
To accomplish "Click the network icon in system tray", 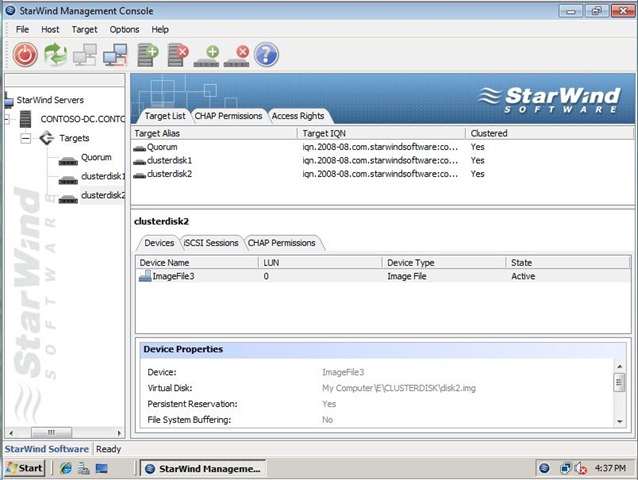I will click(x=566, y=468).
